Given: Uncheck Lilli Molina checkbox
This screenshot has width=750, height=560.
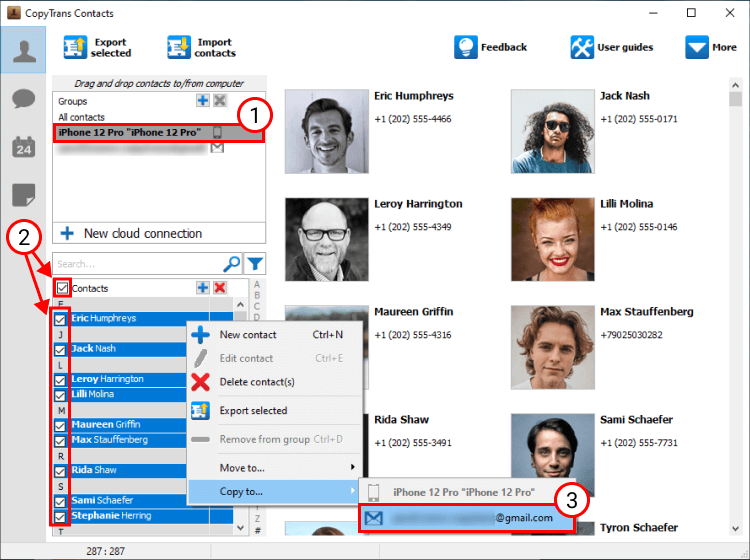Looking at the screenshot, I should pos(60,395).
